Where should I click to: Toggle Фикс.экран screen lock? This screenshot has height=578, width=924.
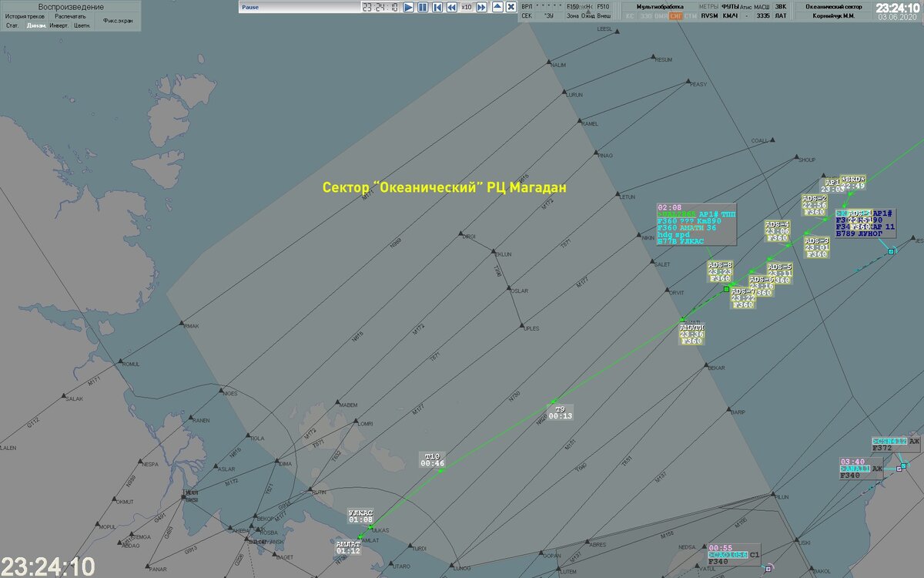click(116, 21)
